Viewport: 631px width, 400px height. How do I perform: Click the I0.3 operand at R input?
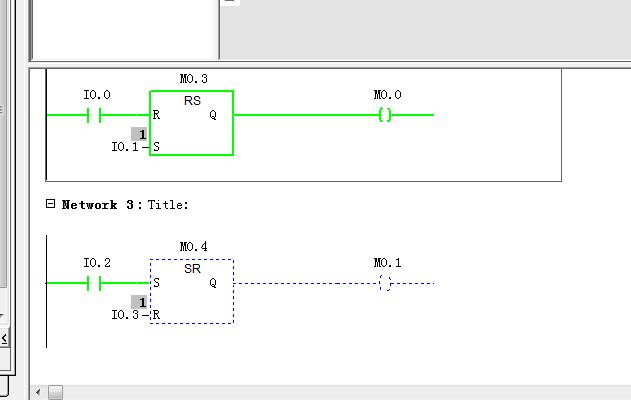(125, 315)
